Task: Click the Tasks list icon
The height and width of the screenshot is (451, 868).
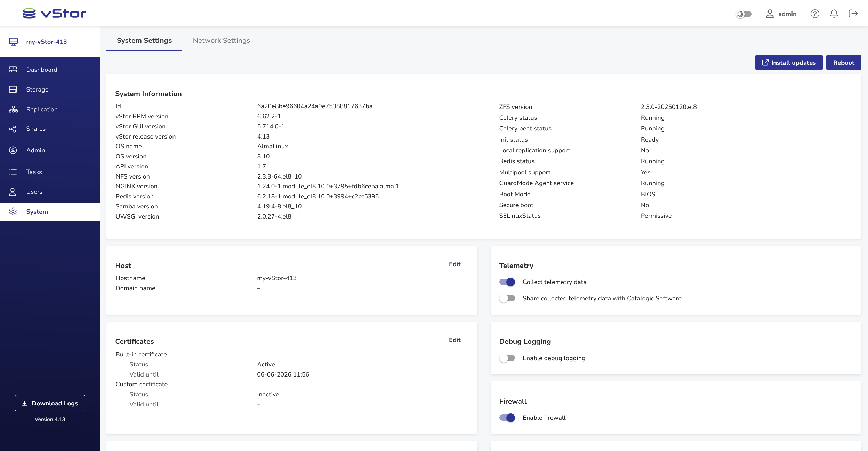Action: point(13,172)
